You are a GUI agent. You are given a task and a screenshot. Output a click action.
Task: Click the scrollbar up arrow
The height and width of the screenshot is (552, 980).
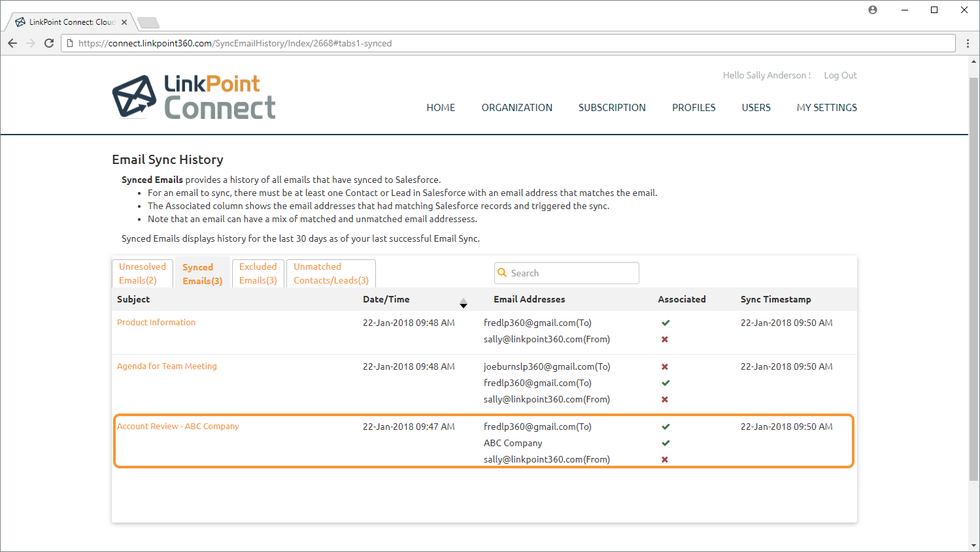973,62
